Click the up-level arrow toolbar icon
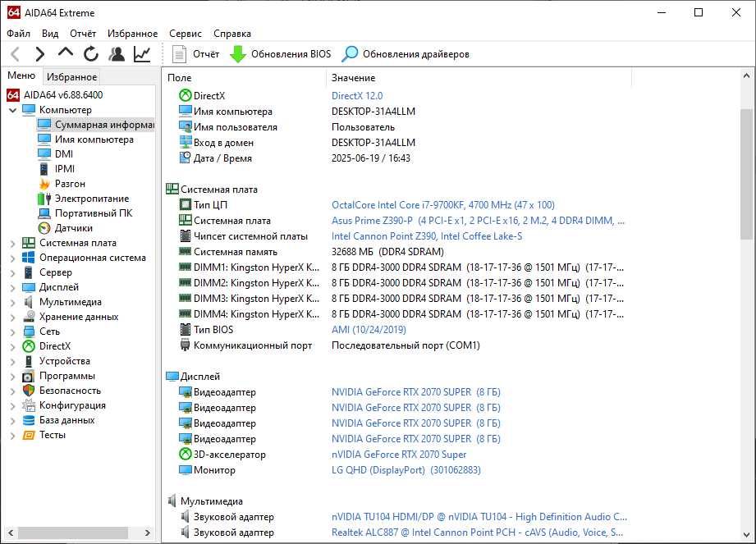This screenshot has width=756, height=544. 66,53
